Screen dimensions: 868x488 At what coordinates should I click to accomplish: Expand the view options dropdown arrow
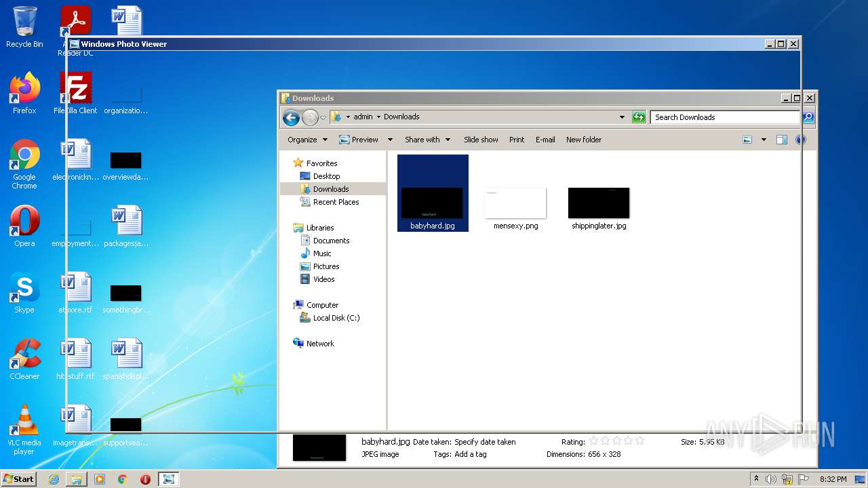764,140
